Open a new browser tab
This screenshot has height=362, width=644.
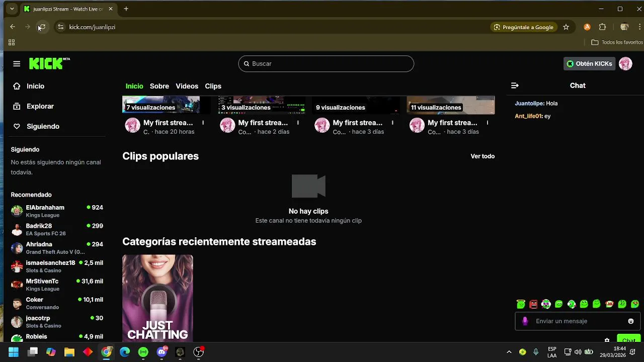[126, 9]
